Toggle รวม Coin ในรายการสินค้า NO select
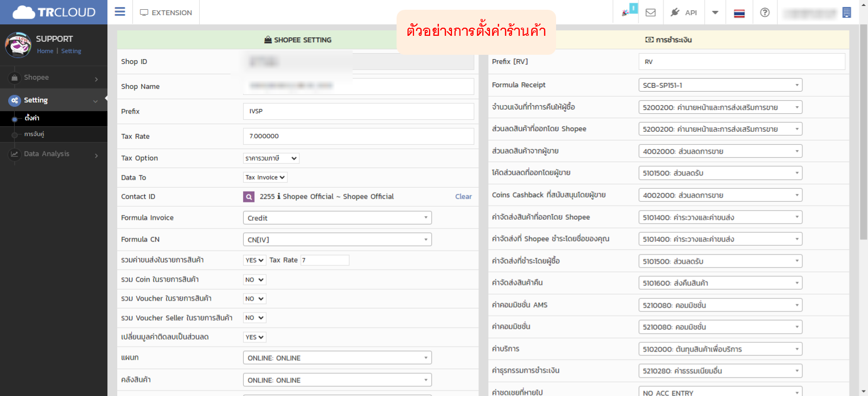This screenshot has height=396, width=868. 254,280
